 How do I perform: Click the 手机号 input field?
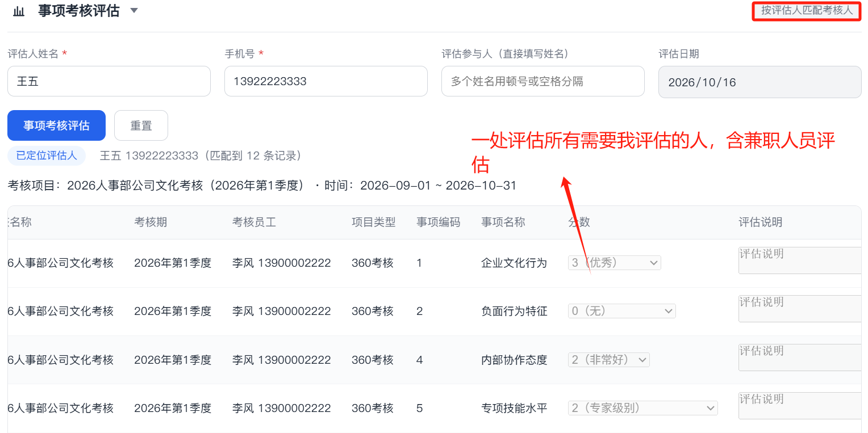pos(326,81)
